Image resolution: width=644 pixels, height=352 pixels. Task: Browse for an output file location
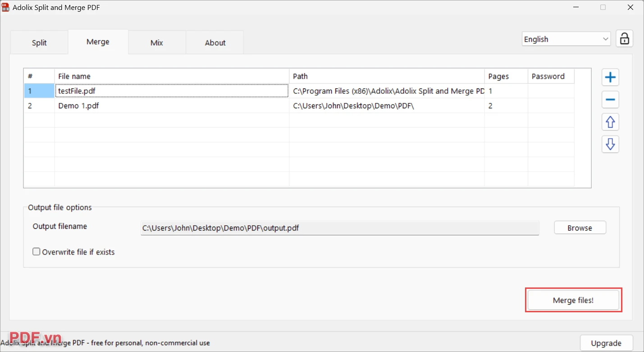(580, 228)
